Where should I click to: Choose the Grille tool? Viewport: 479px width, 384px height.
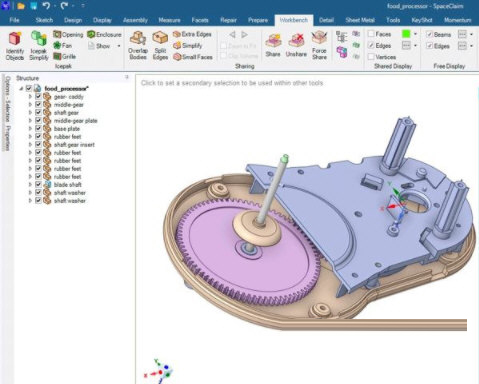(64, 57)
